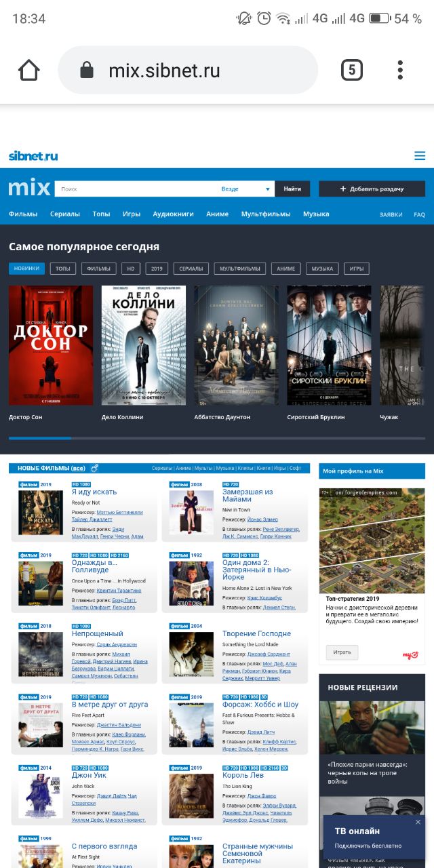Image resolution: width=434 pixels, height=868 pixels.
Task: Open the sibnet.ru hamburger menu
Action: (420, 156)
